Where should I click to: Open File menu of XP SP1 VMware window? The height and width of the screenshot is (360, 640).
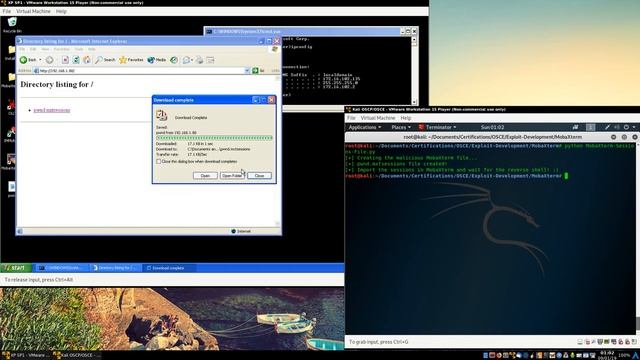tap(7, 11)
